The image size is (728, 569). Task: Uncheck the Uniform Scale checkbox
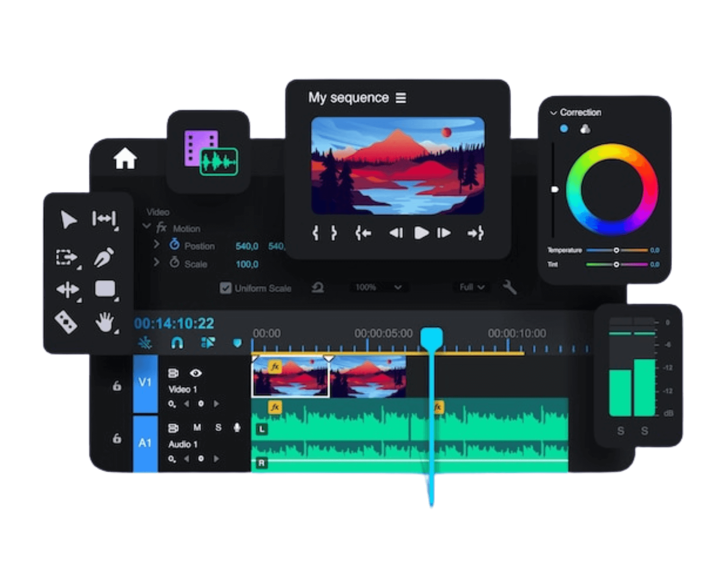226,288
